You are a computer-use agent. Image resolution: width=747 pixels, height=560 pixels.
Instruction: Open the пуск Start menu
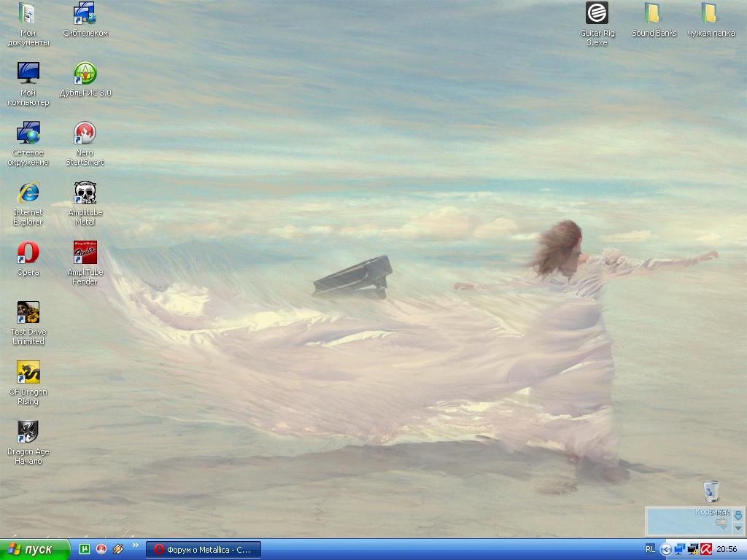[34, 550]
